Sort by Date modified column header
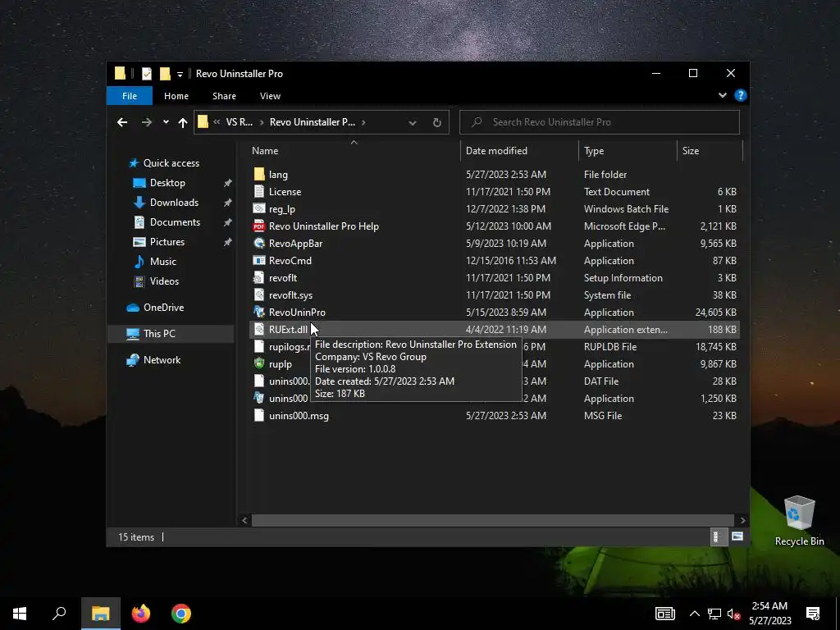840x630 pixels. (x=519, y=151)
